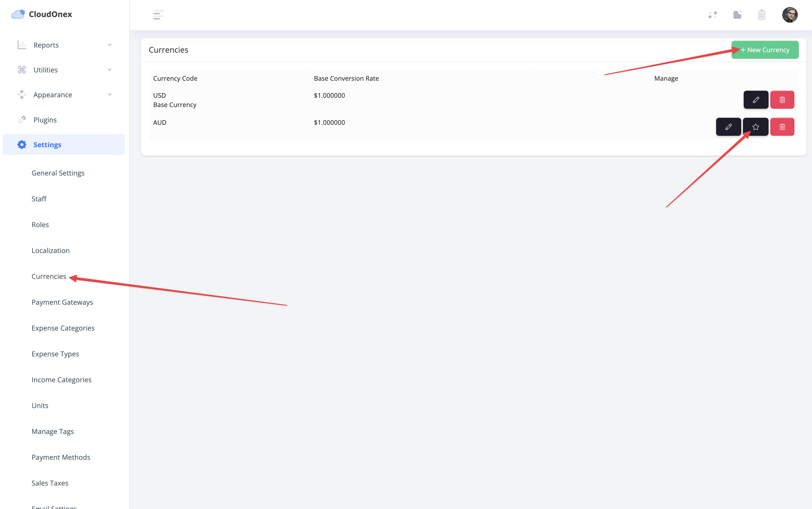Open the slider controls icon in the header

[713, 15]
